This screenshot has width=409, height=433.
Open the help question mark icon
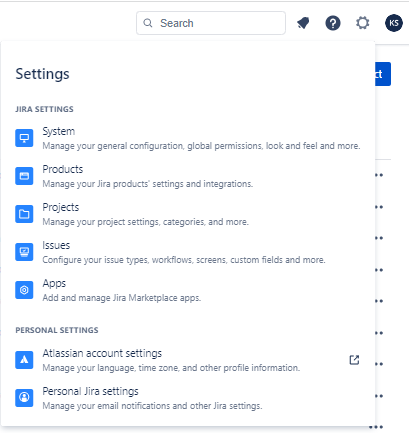333,23
